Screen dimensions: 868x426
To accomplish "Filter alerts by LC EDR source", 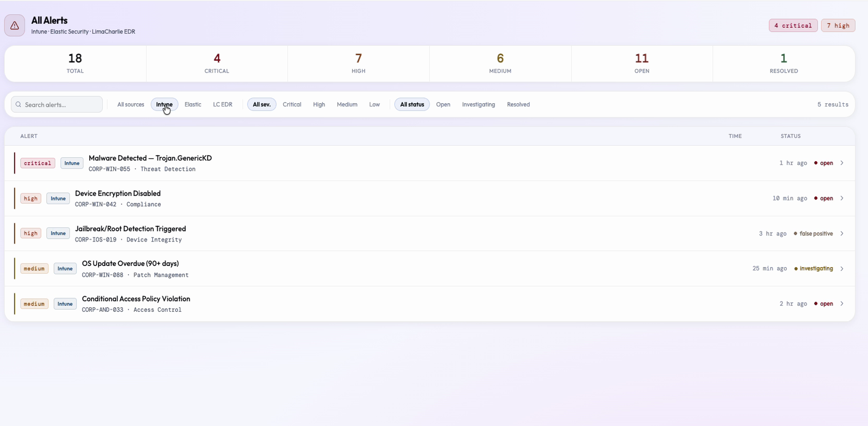I will pos(223,104).
